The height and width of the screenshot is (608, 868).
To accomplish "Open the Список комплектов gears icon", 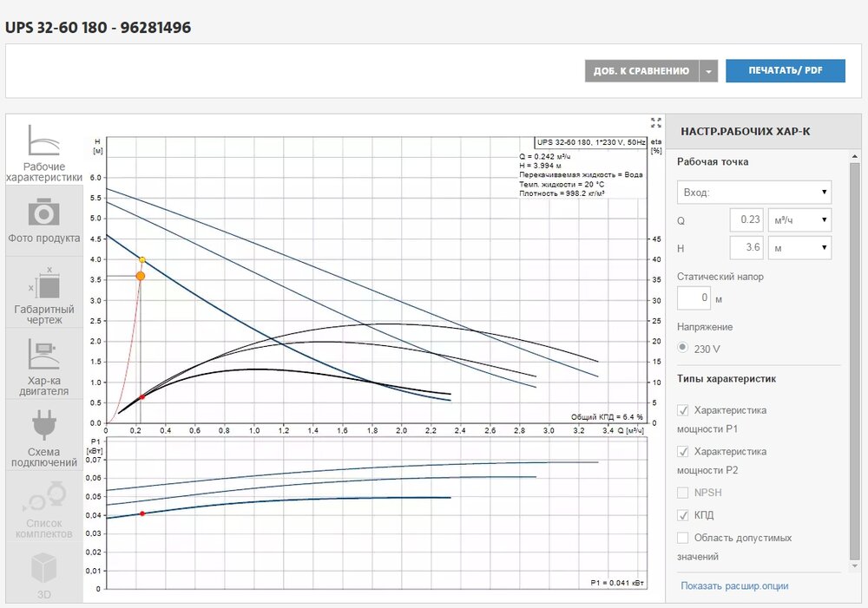I will [43, 498].
